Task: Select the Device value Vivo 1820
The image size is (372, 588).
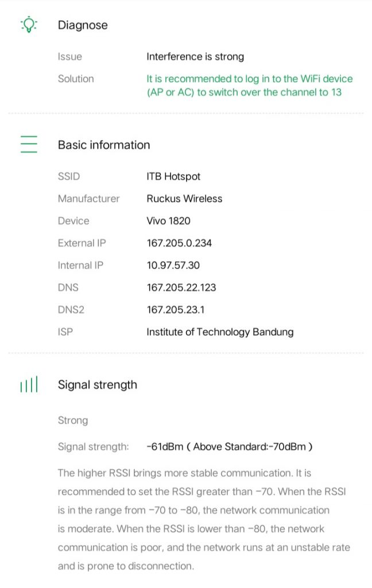Action: [168, 221]
